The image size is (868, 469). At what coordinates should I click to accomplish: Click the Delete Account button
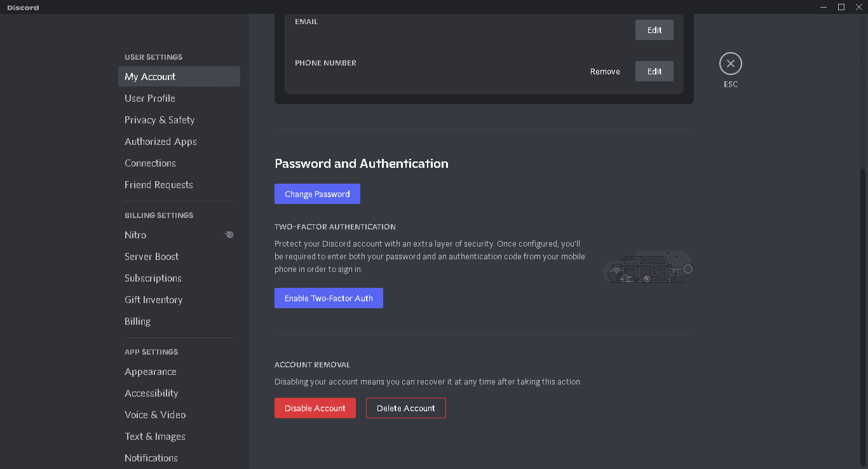coord(406,408)
